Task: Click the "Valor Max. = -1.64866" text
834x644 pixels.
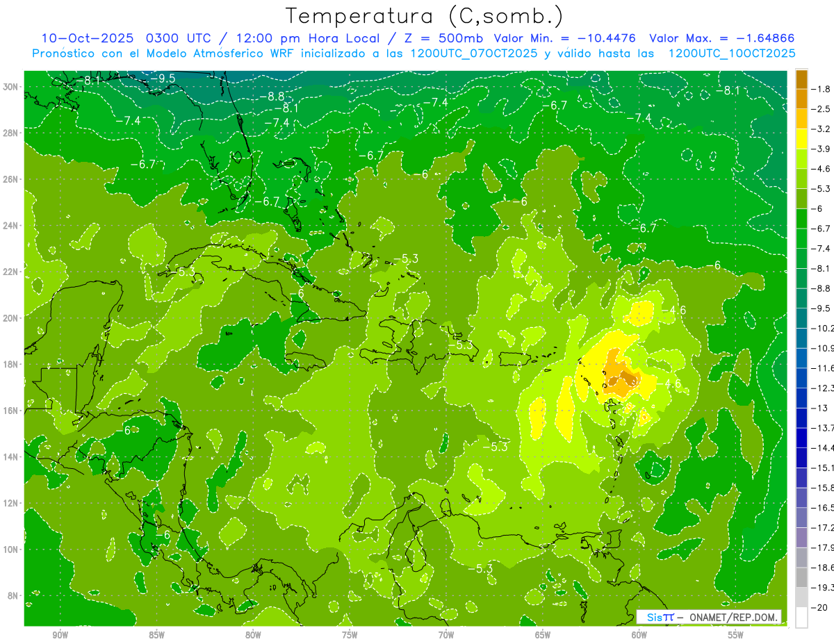Action: click(x=721, y=39)
